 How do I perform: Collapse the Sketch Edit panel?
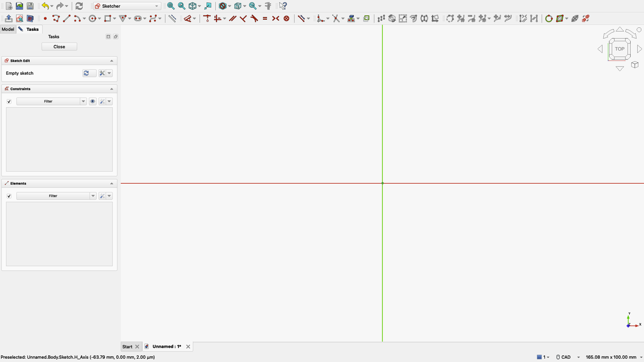[x=112, y=61]
